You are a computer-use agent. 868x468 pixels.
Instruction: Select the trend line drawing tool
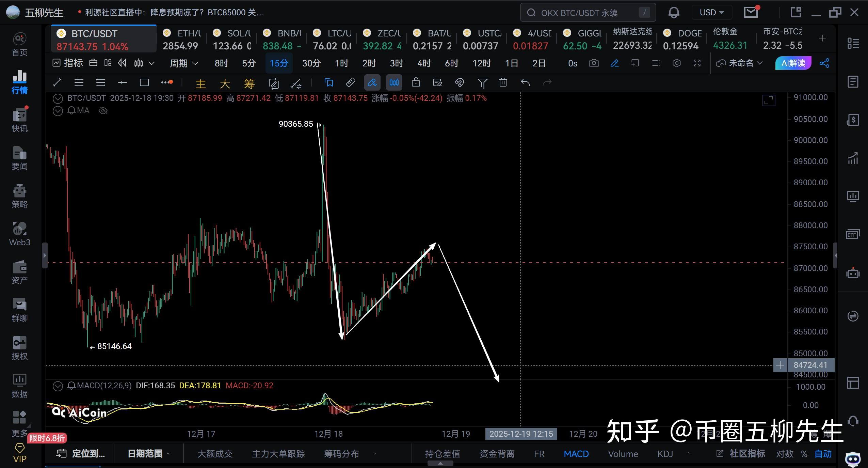[57, 82]
